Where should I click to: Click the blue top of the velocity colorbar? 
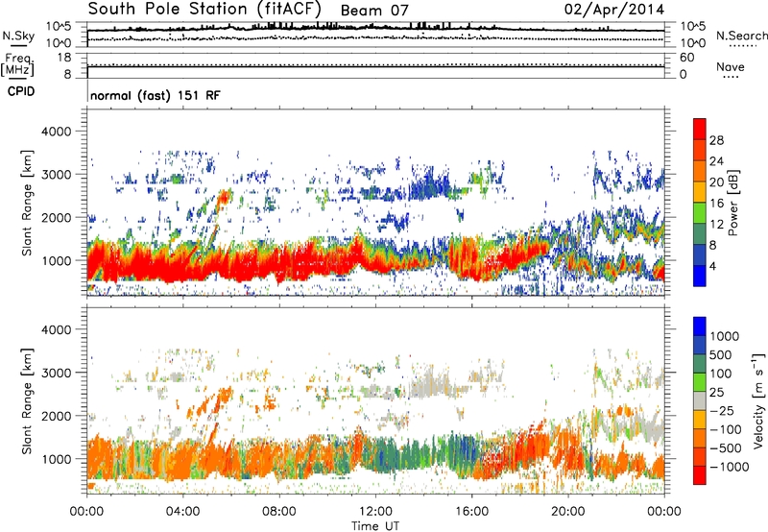click(700, 326)
